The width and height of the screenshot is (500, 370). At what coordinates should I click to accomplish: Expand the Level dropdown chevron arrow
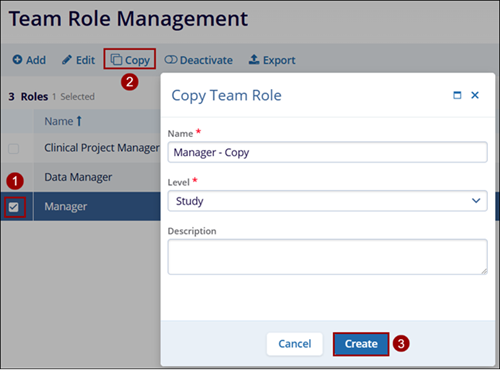[476, 201]
